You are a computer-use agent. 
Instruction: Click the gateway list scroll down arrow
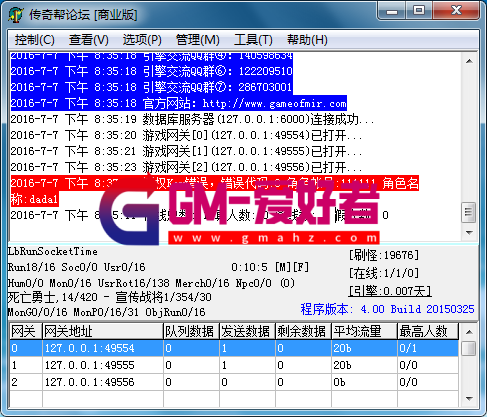(x=469, y=398)
